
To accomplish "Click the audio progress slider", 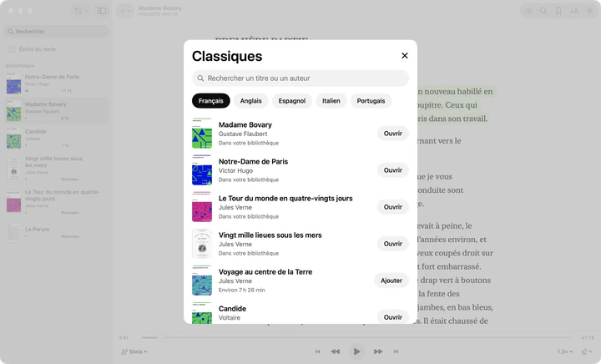I will [x=356, y=337].
